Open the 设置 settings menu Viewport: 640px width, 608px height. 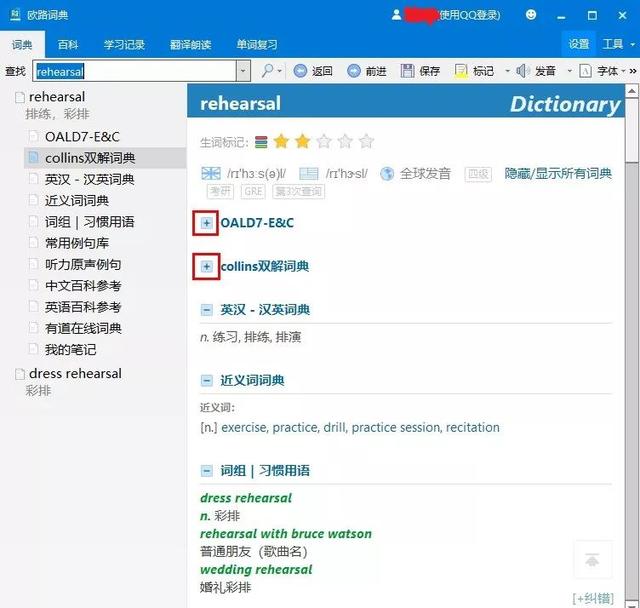[x=579, y=44]
